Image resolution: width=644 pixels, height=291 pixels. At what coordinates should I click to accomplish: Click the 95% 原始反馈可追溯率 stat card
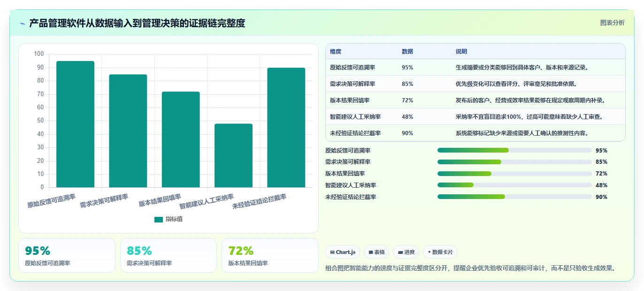pos(67,255)
